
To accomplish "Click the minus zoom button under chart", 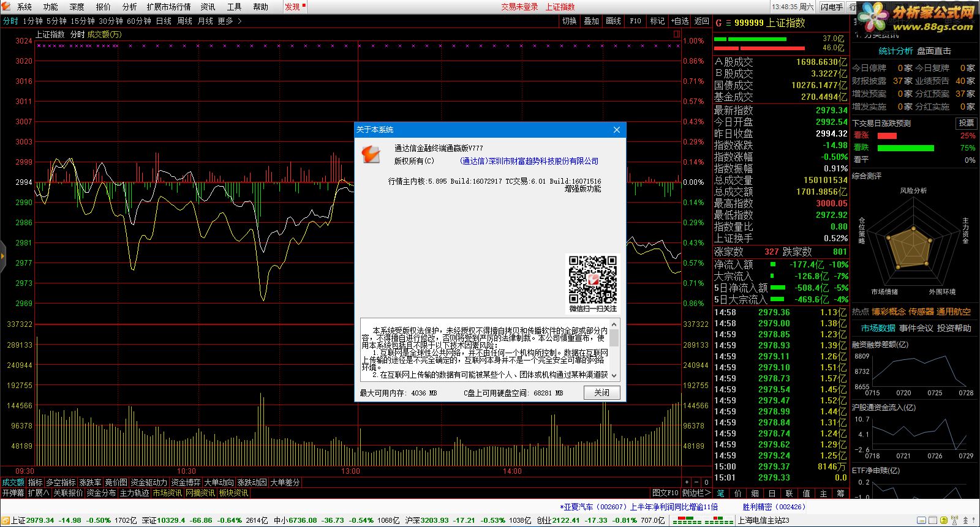I will (x=696, y=482).
